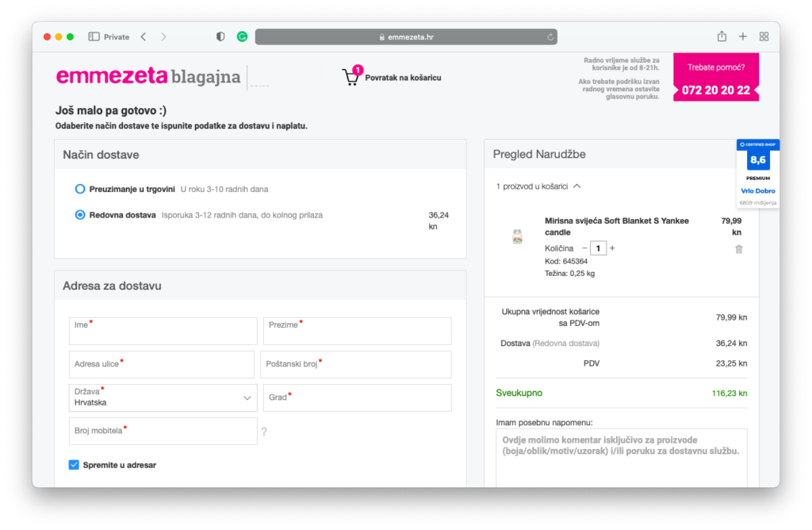
Task: Open a new tab with plus icon
Action: [x=743, y=36]
